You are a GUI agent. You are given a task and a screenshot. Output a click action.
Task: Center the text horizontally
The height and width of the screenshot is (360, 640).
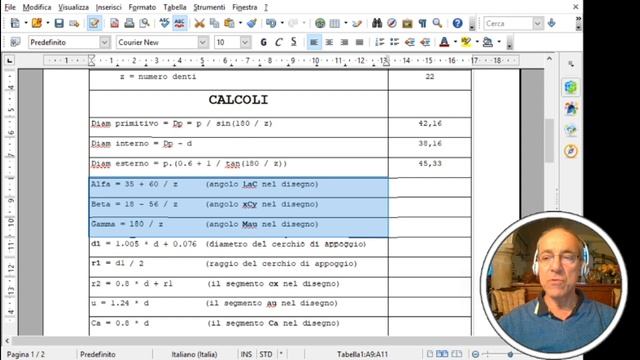[329, 42]
